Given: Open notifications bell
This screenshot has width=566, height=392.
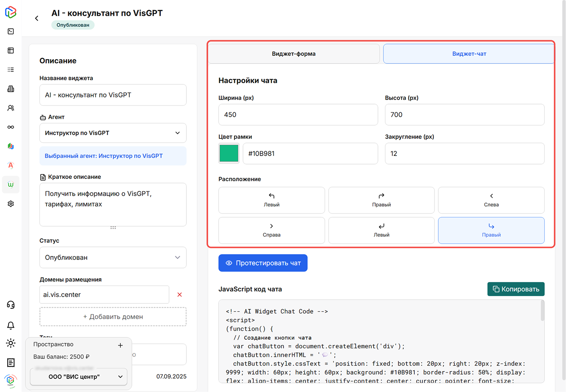Looking at the screenshot, I should coord(11,325).
